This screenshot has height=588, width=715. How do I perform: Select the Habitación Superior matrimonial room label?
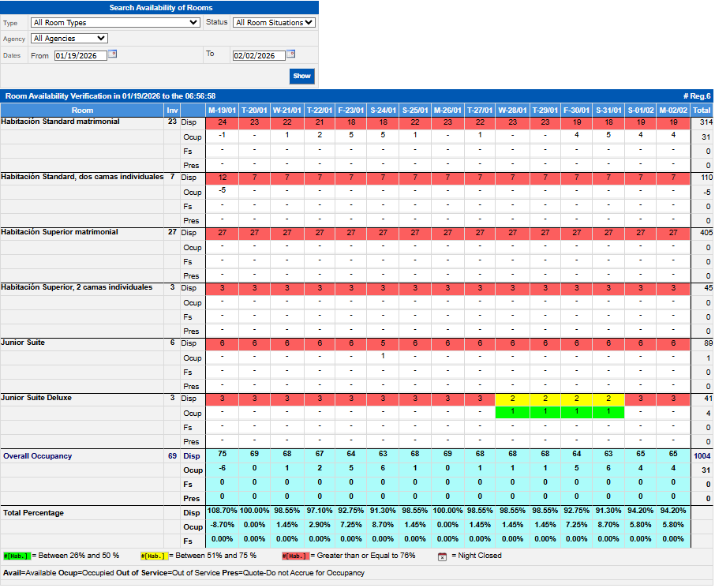(60, 232)
